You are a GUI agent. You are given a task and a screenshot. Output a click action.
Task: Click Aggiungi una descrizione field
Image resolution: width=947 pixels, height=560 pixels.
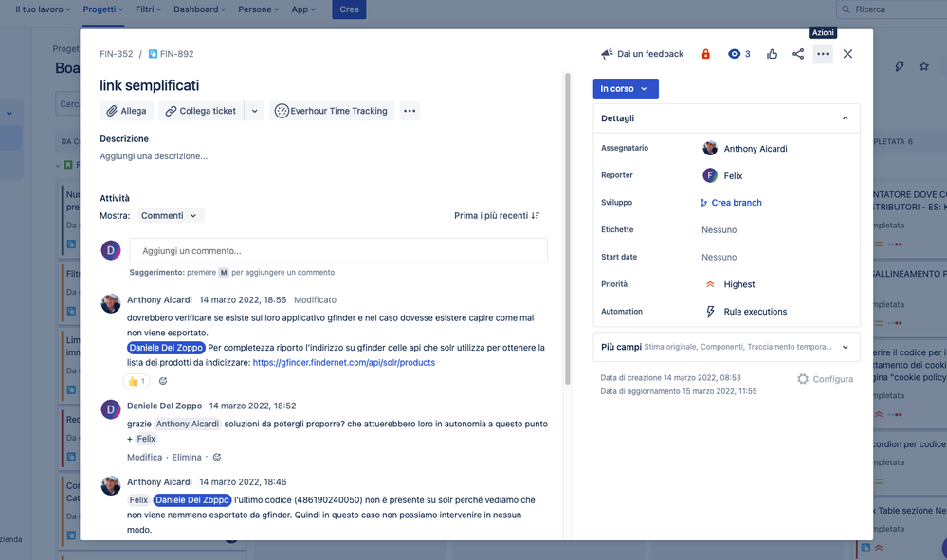(x=154, y=156)
